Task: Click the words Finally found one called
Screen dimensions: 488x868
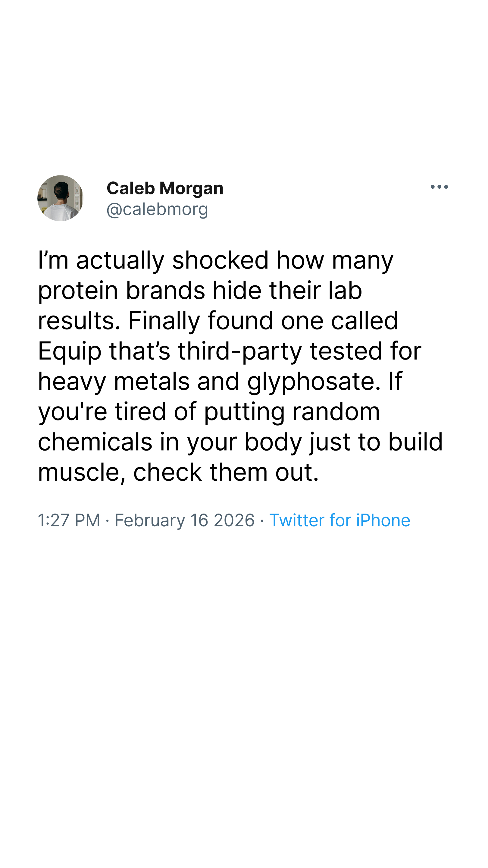Action: (263, 321)
